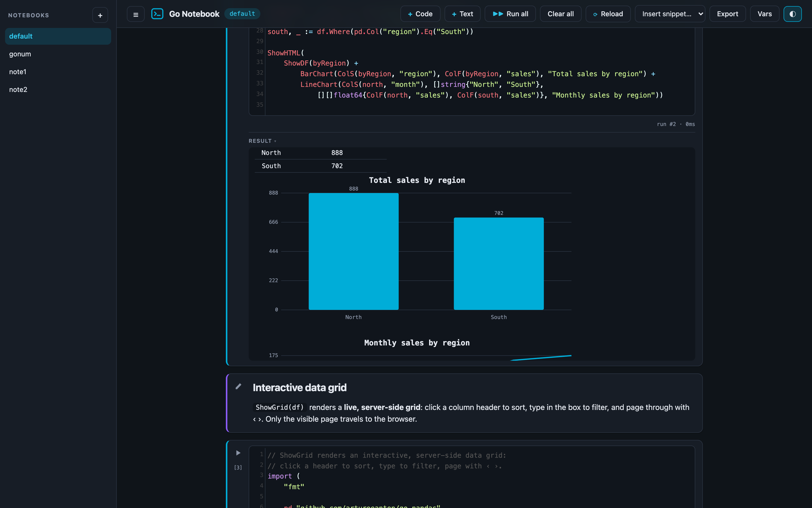The image size is (812, 508).
Task: Click the Go Notebook terminal logo
Action: point(157,14)
